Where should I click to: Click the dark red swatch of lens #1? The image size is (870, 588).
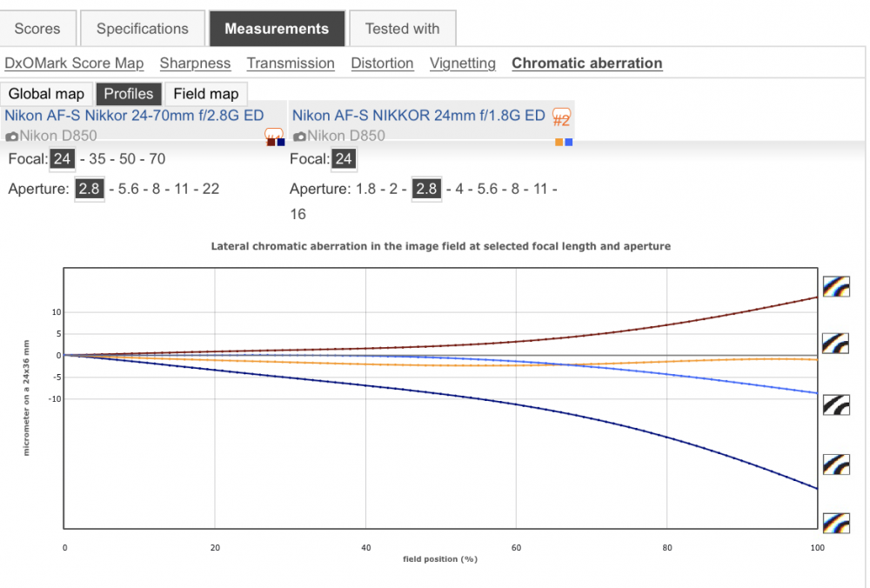(x=271, y=143)
